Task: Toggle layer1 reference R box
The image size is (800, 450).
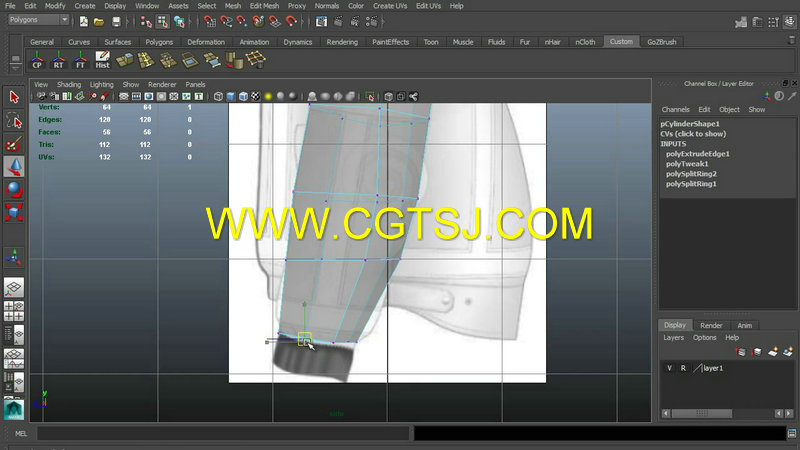Action: pos(683,368)
